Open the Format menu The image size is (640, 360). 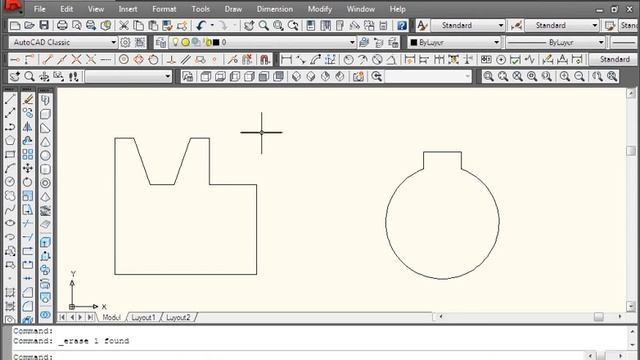[164, 9]
